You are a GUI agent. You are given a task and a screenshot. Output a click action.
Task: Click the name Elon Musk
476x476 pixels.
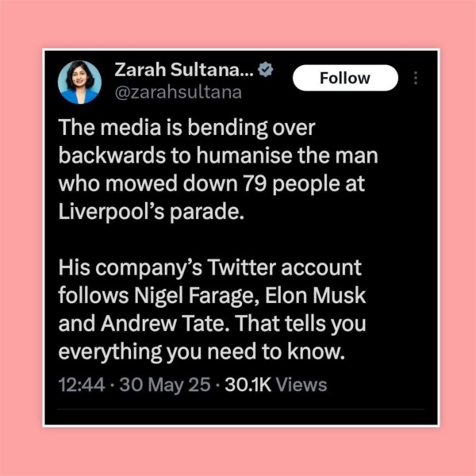click(x=316, y=295)
